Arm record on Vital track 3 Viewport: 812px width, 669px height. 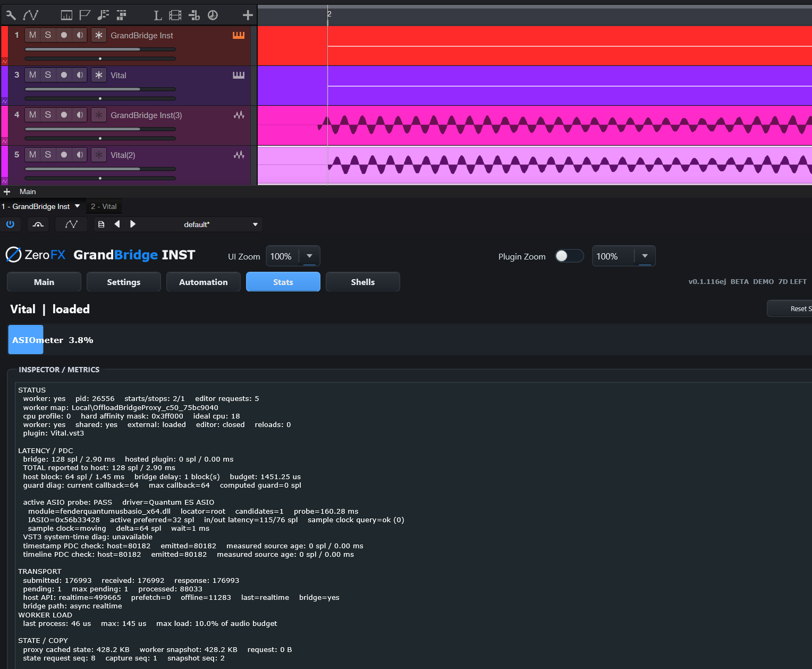tap(64, 75)
